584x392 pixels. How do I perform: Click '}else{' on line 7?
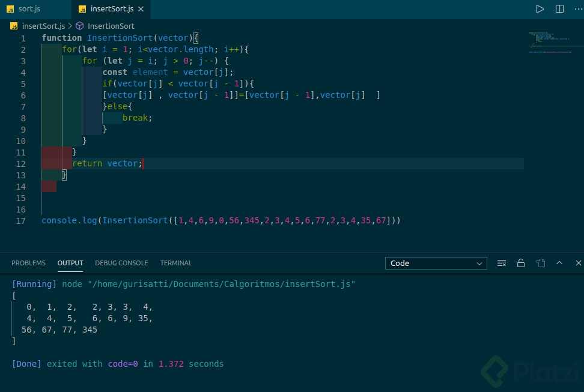[117, 106]
